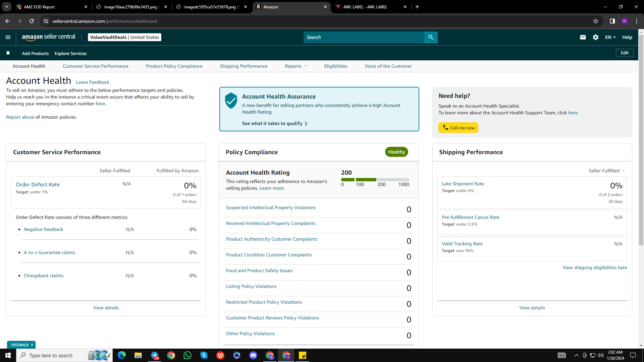
Task: Open the Report abuse link
Action: pyautogui.click(x=20, y=117)
